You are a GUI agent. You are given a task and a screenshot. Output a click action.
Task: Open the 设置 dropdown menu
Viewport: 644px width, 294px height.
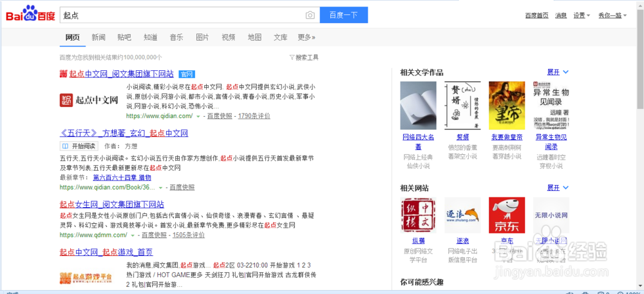tap(582, 15)
